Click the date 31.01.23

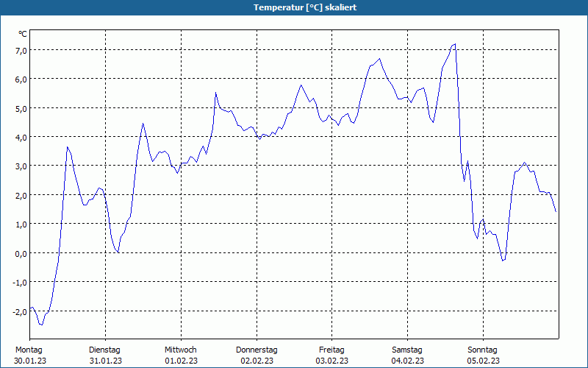(106, 361)
